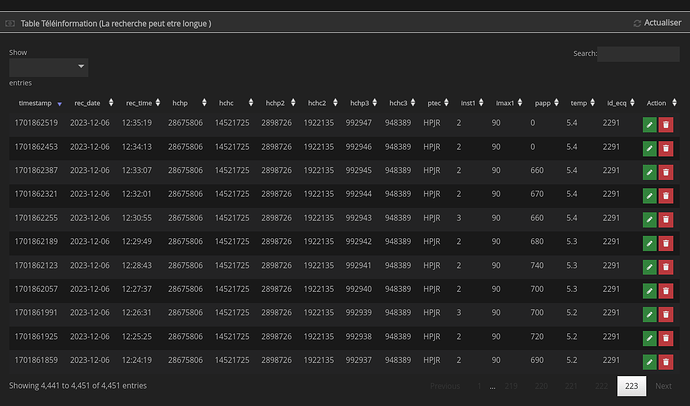The width and height of the screenshot is (690, 406).
Task: Go to page 222
Action: click(602, 386)
